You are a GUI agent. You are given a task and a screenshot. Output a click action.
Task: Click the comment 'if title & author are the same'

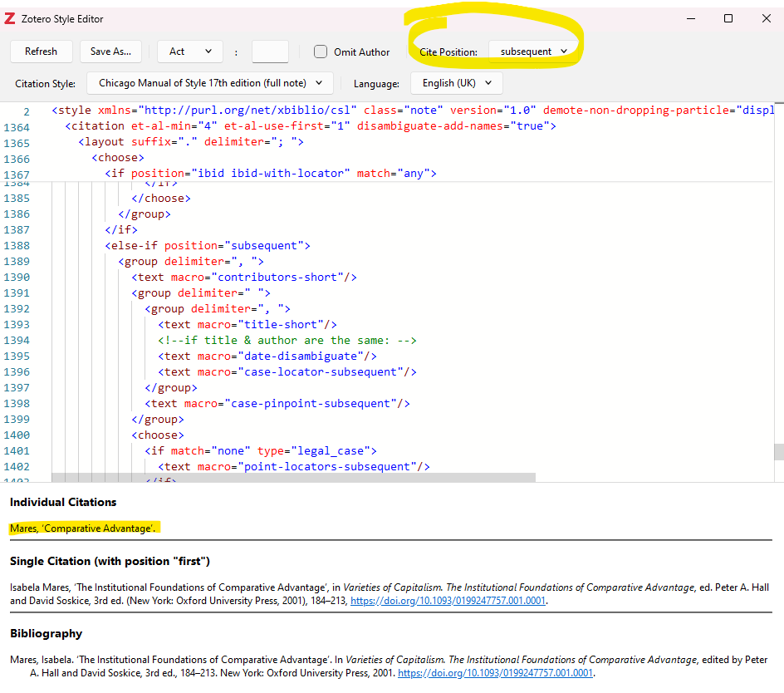(287, 340)
